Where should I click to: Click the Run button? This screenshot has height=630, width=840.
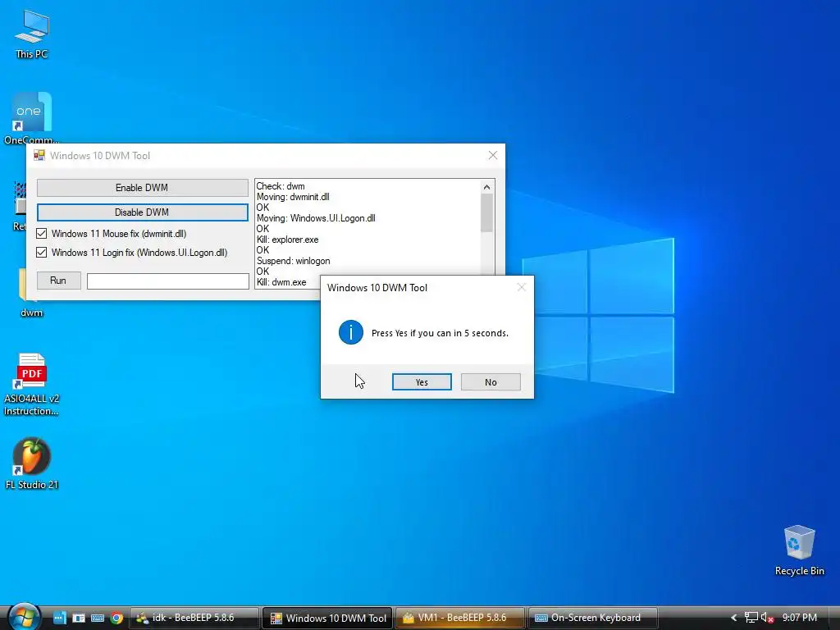click(x=58, y=281)
